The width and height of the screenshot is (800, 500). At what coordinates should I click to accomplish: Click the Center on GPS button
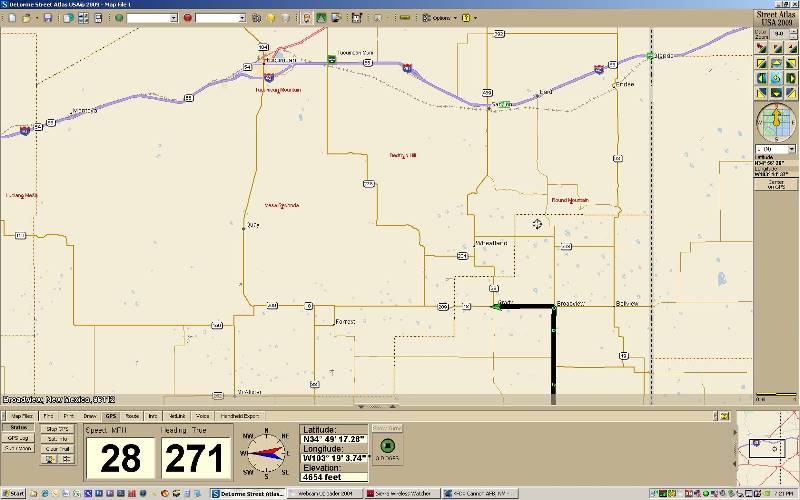pyautogui.click(x=776, y=184)
